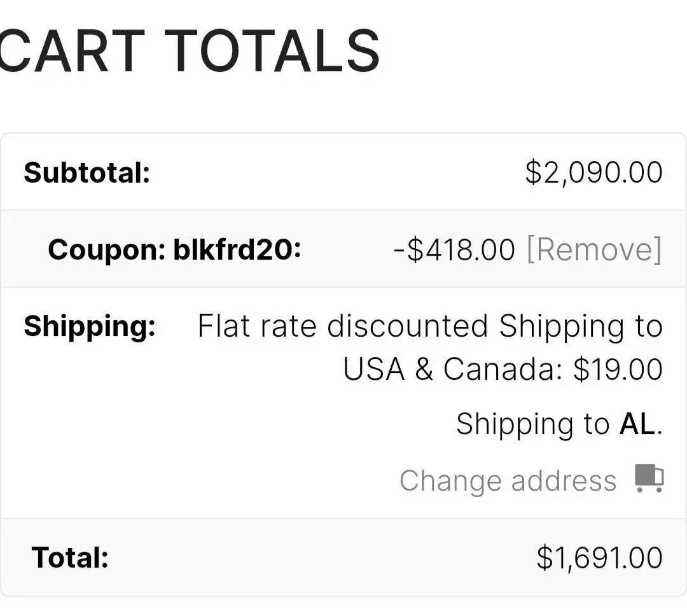Click the 'Shipping to' destination text

533,424
